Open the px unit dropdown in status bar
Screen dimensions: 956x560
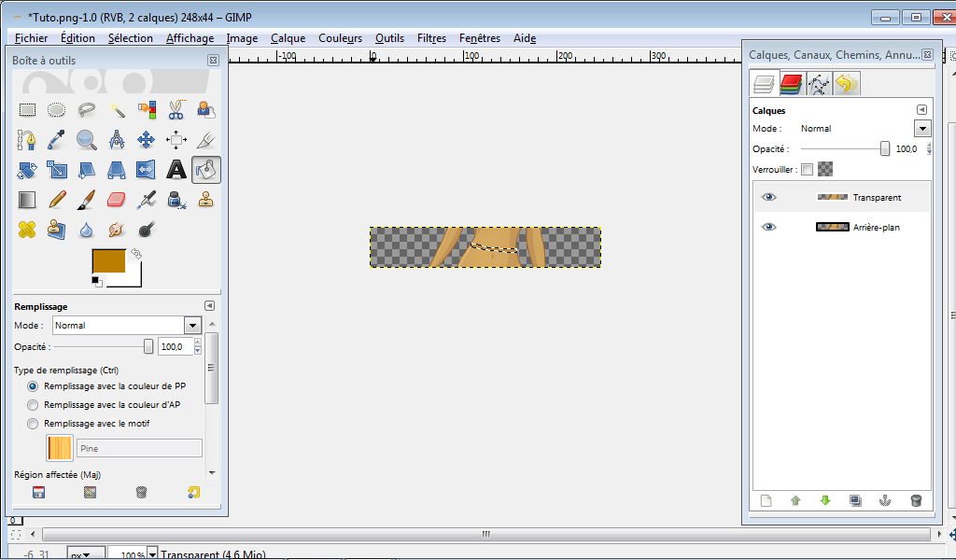coord(86,554)
